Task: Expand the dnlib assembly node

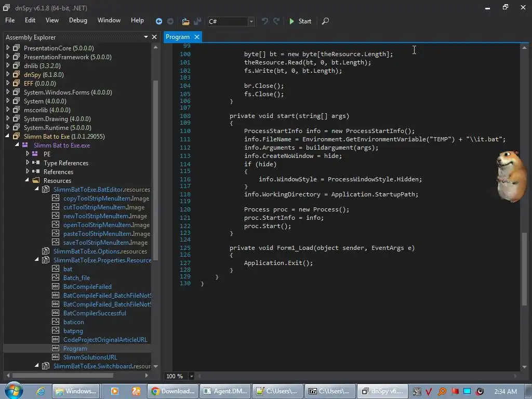Action: pyautogui.click(x=8, y=65)
